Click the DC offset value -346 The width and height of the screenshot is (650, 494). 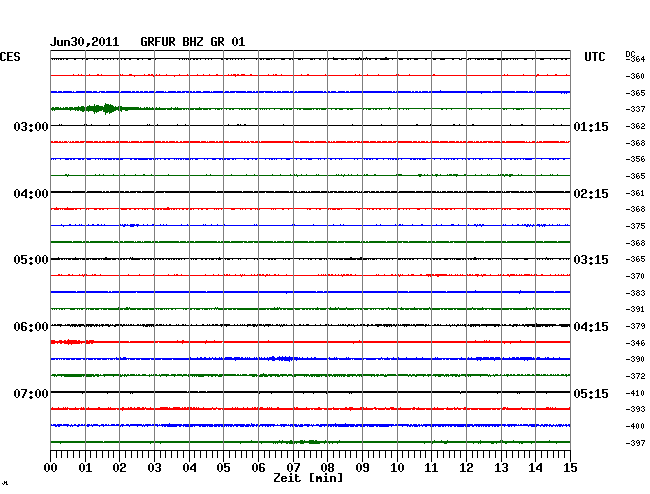635,343
